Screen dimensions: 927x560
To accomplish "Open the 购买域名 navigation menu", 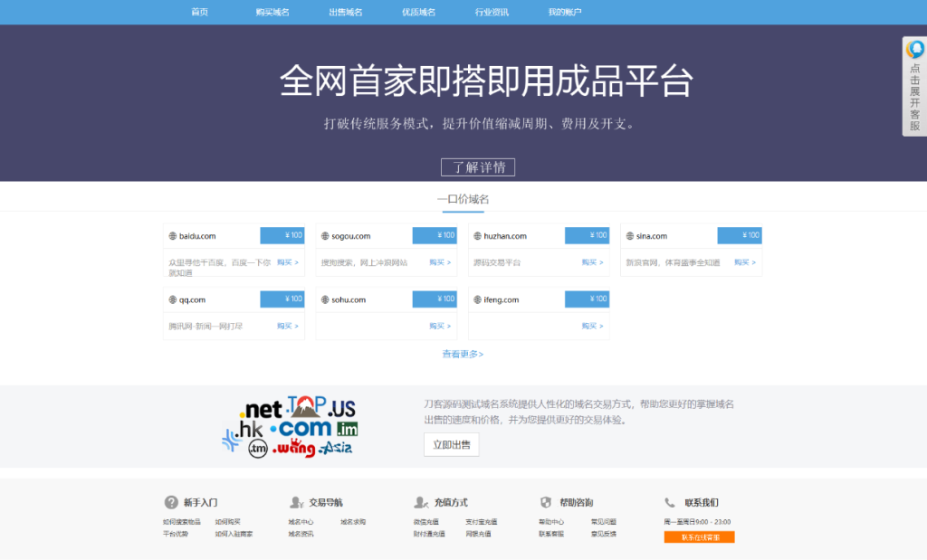I will pos(272,12).
